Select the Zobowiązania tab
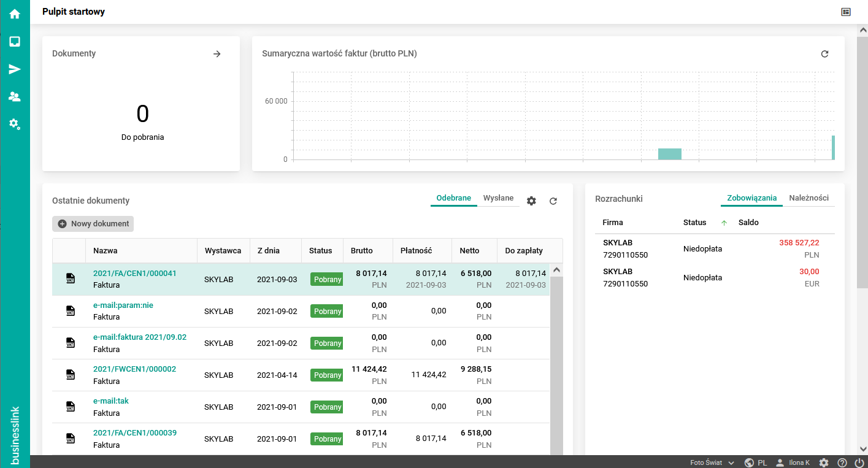The width and height of the screenshot is (868, 468). 751,198
